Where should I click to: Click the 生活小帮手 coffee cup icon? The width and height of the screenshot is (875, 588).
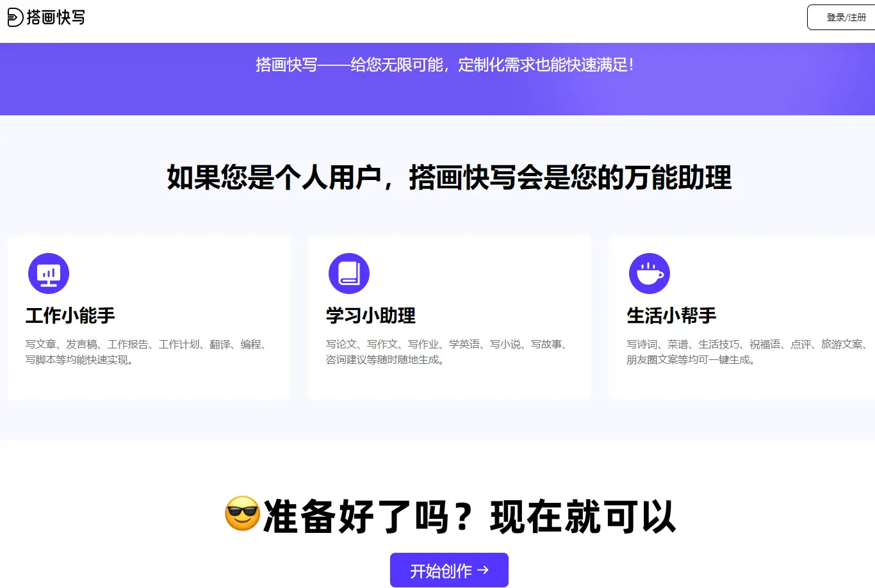click(650, 274)
